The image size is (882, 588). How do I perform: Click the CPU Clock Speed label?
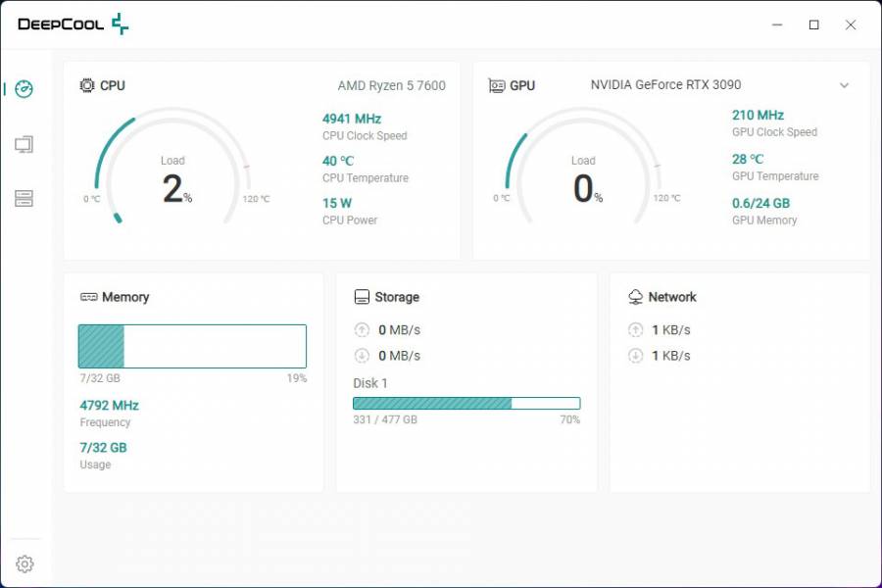click(x=365, y=135)
